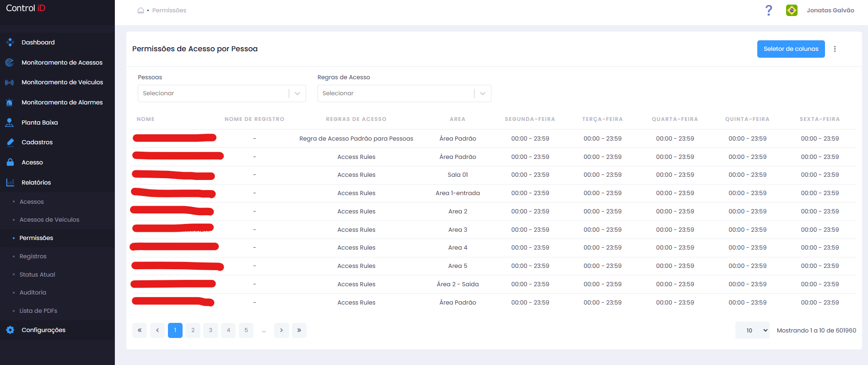
Task: Click the Monitoramento de Alarmes siren icon
Action: (10, 102)
